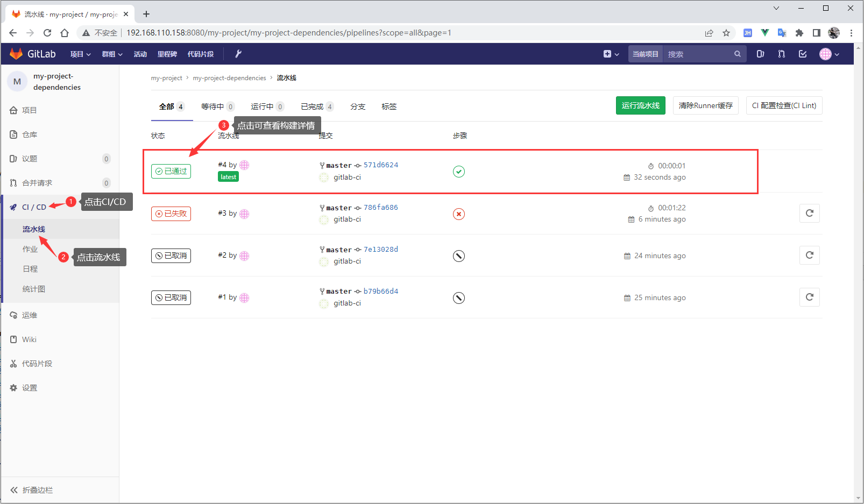Open the new item plus dropdown
The image size is (864, 504).
[611, 54]
